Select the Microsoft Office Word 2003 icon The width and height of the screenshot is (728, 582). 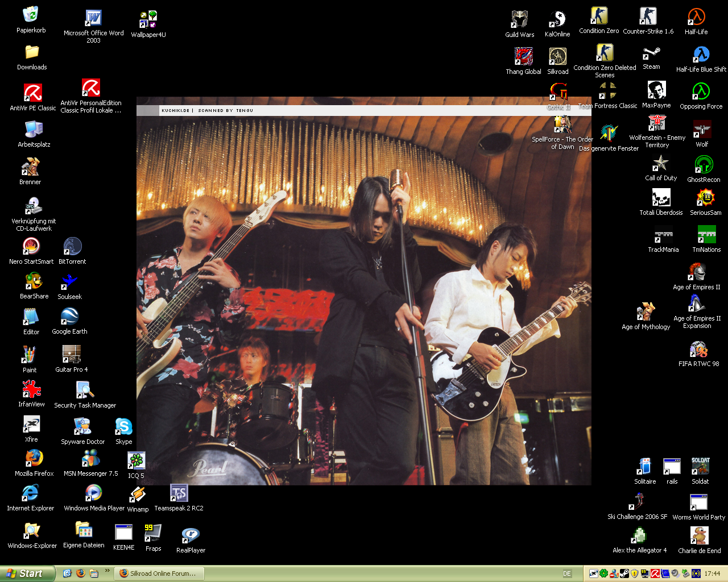93,19
